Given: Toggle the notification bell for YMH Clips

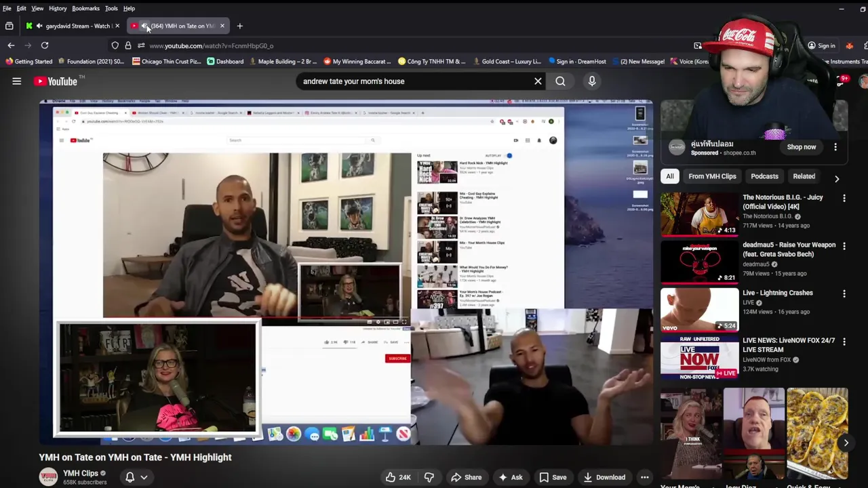Looking at the screenshot, I should [130, 477].
